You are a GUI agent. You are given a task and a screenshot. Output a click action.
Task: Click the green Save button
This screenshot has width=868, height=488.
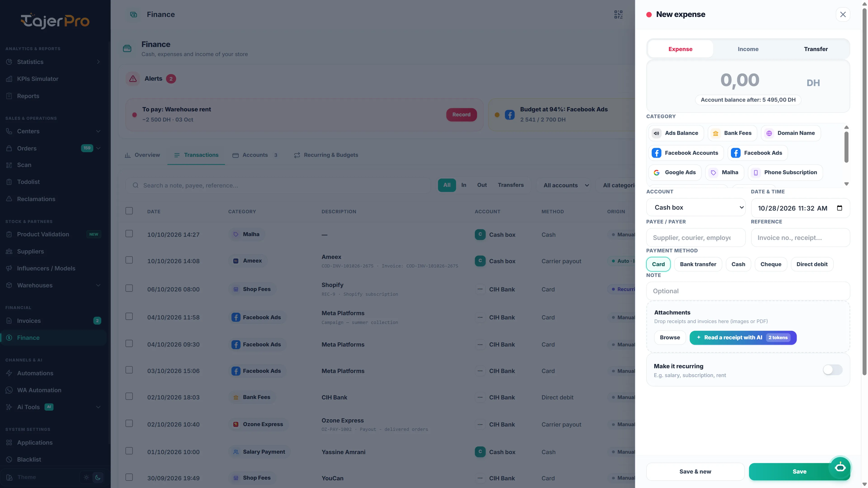pyautogui.click(x=799, y=472)
